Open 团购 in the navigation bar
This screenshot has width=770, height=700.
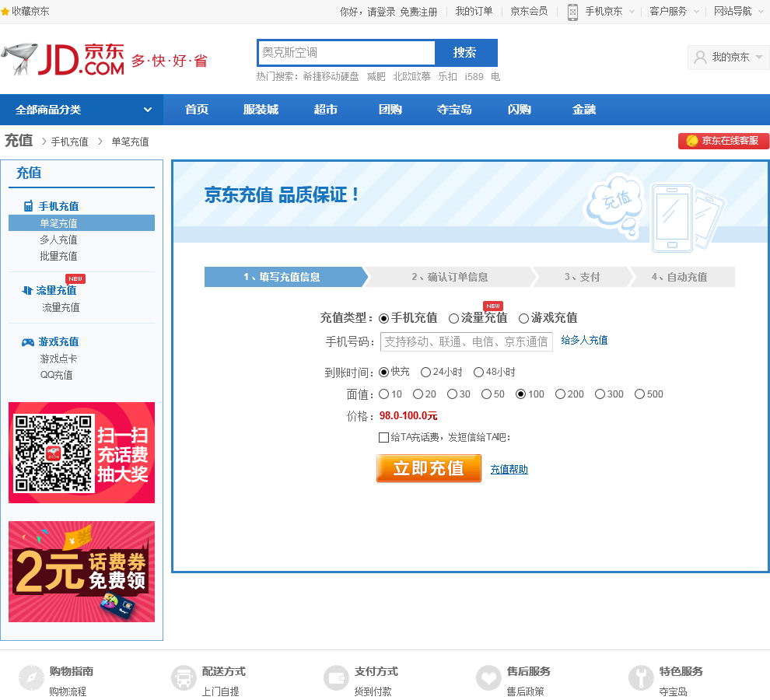coord(390,110)
